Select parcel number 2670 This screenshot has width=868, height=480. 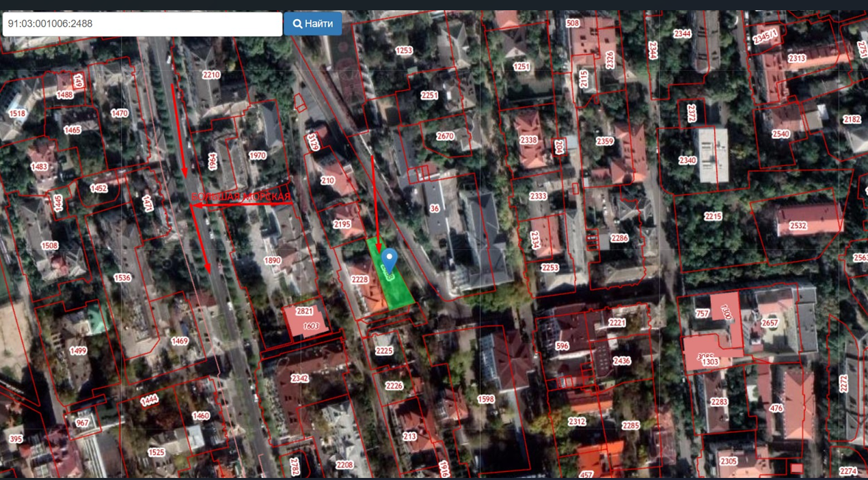click(445, 136)
